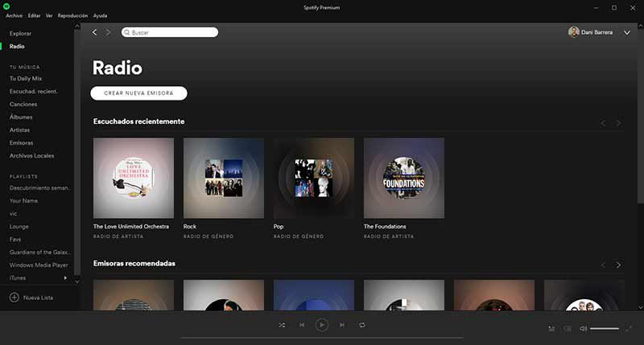Open Escuchad. recient. in sidebar
The image size is (644, 345).
pos(33,92)
